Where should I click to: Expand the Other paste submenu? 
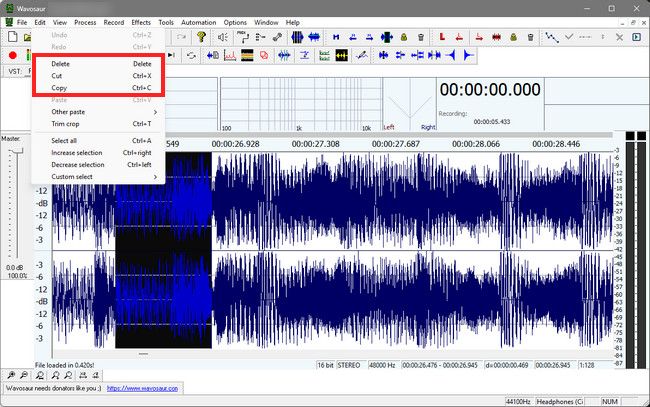[99, 112]
